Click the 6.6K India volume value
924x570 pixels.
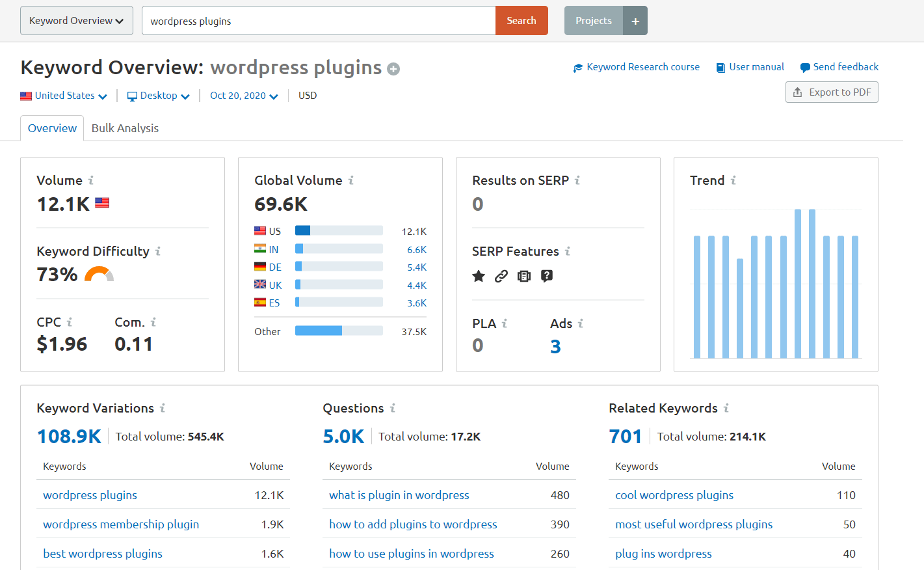417,250
